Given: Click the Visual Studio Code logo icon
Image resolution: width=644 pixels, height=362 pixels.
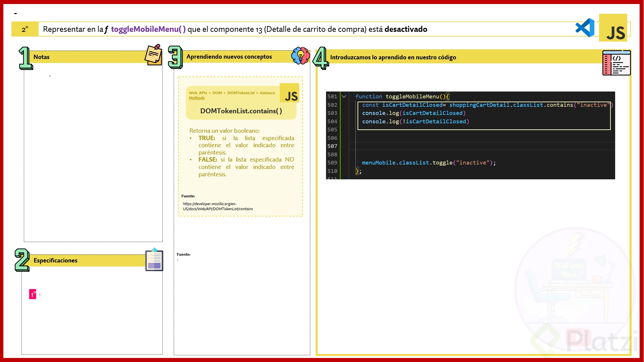Looking at the screenshot, I should [x=585, y=28].
